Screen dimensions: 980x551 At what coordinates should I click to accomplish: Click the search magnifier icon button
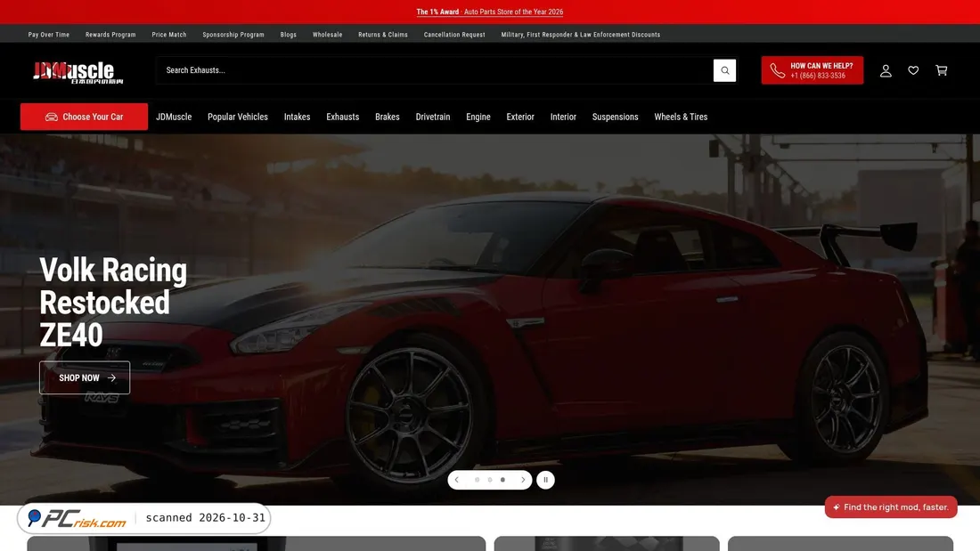pos(724,70)
